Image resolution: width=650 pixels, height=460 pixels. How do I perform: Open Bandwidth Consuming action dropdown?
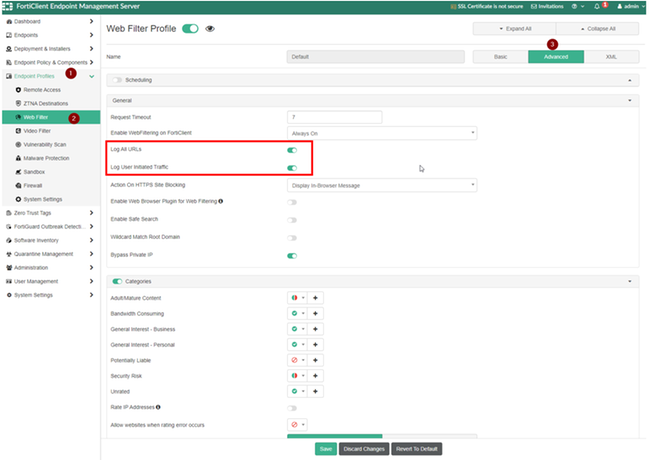click(x=297, y=314)
